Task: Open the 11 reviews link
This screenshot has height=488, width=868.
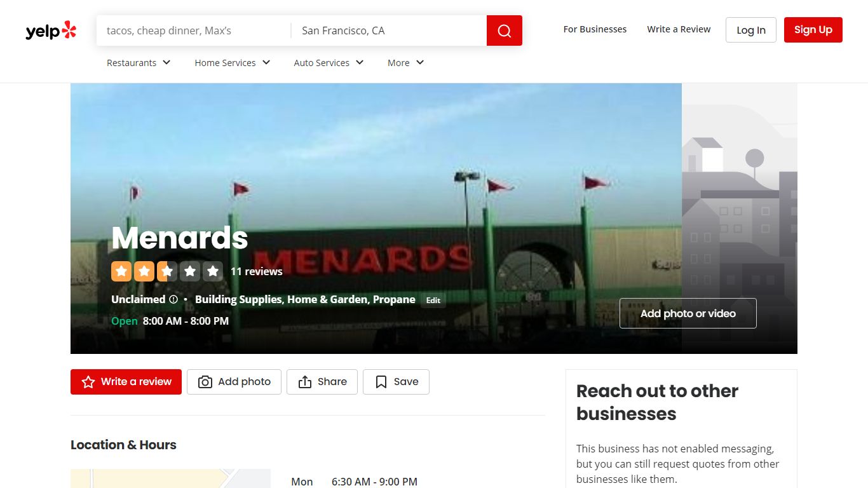Action: 257,271
